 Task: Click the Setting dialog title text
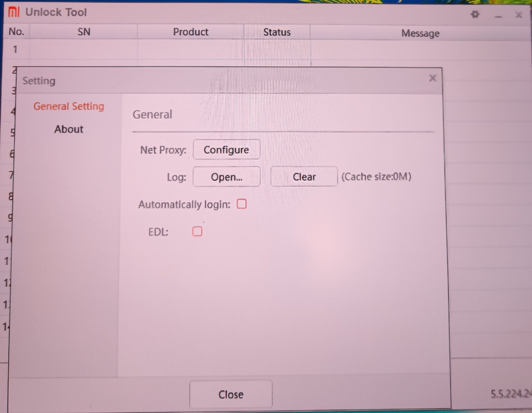(x=39, y=81)
